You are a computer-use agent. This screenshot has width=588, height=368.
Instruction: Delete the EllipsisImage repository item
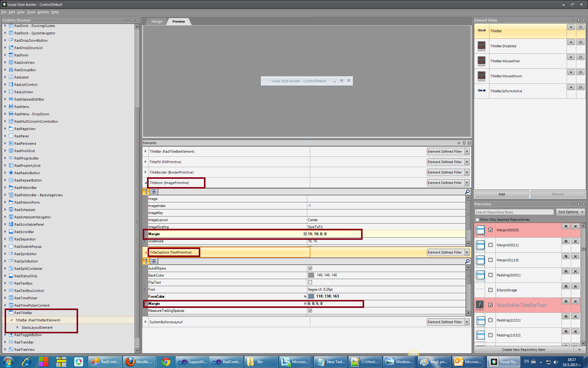pos(575,286)
